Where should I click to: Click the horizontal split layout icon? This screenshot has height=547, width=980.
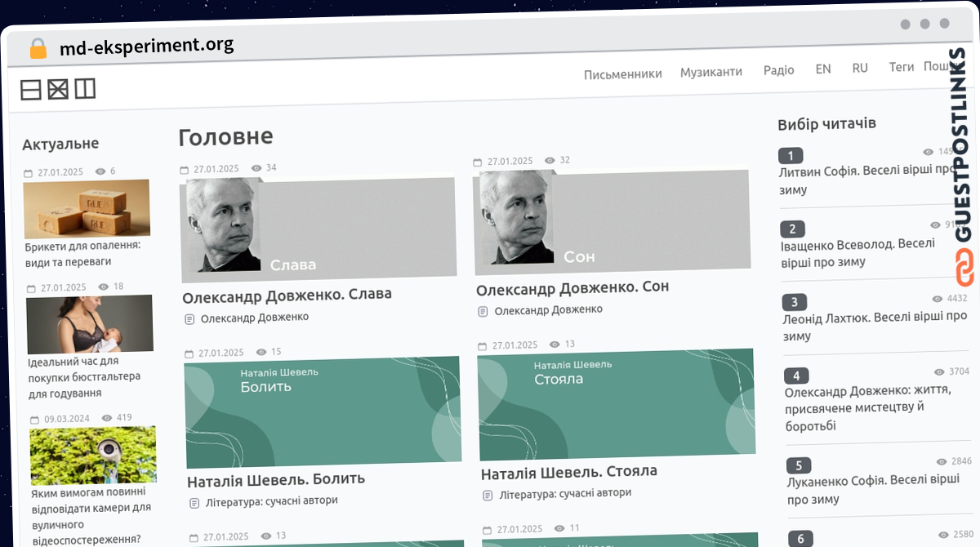click(31, 90)
